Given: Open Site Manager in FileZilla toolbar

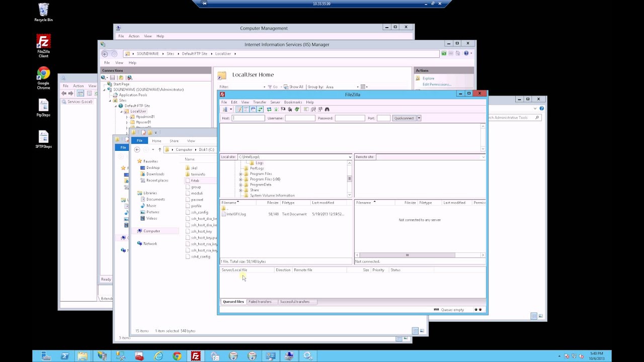Looking at the screenshot, I should (x=224, y=109).
